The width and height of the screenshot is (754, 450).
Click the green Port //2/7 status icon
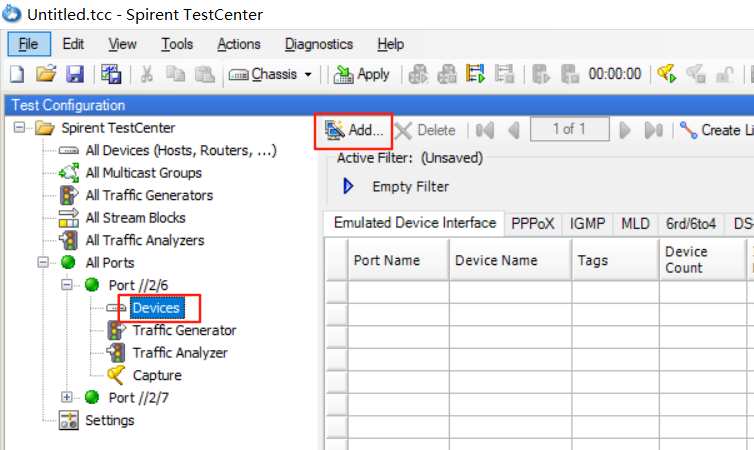pos(91,397)
